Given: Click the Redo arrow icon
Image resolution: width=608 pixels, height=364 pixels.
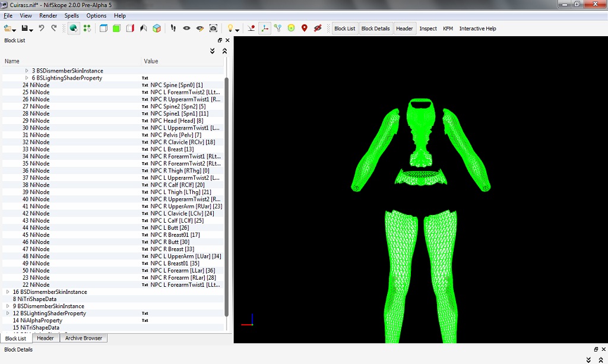Looking at the screenshot, I should coord(54,29).
